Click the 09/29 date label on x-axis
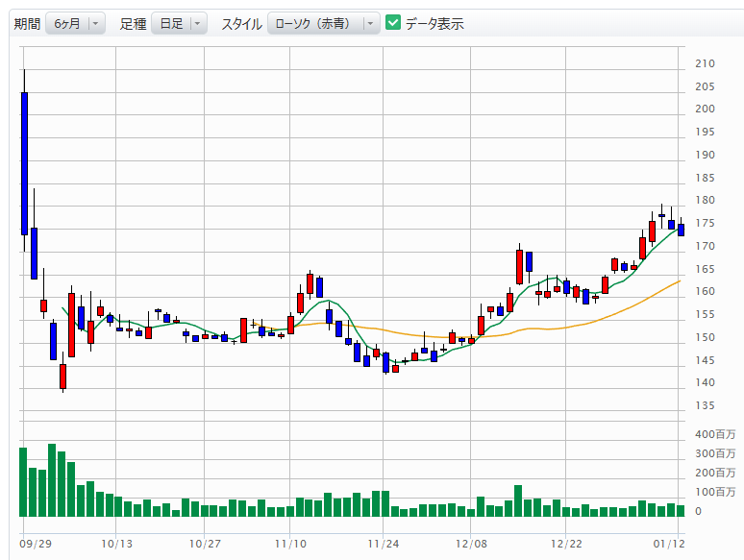 [x=35, y=544]
